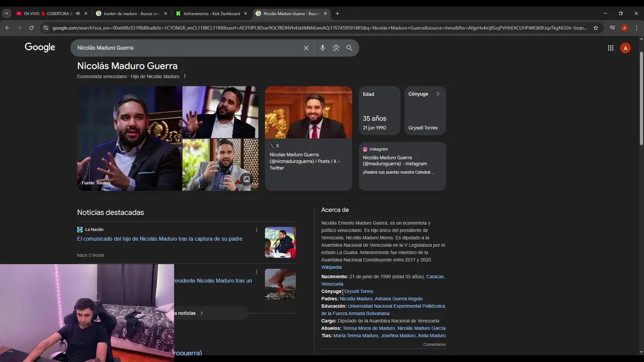The height and width of the screenshot is (362, 644).
Task: Open the top right gallery photo thumbnail
Action: click(220, 112)
